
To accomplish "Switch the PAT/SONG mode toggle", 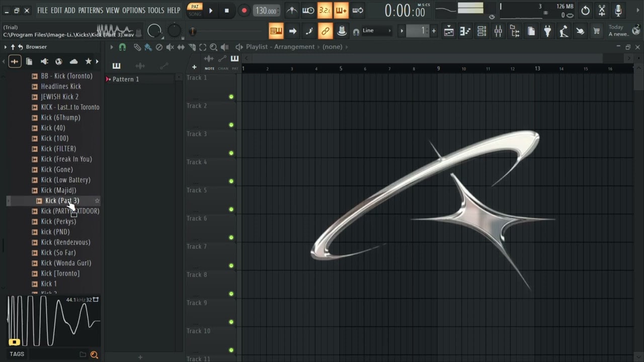I will pyautogui.click(x=195, y=10).
